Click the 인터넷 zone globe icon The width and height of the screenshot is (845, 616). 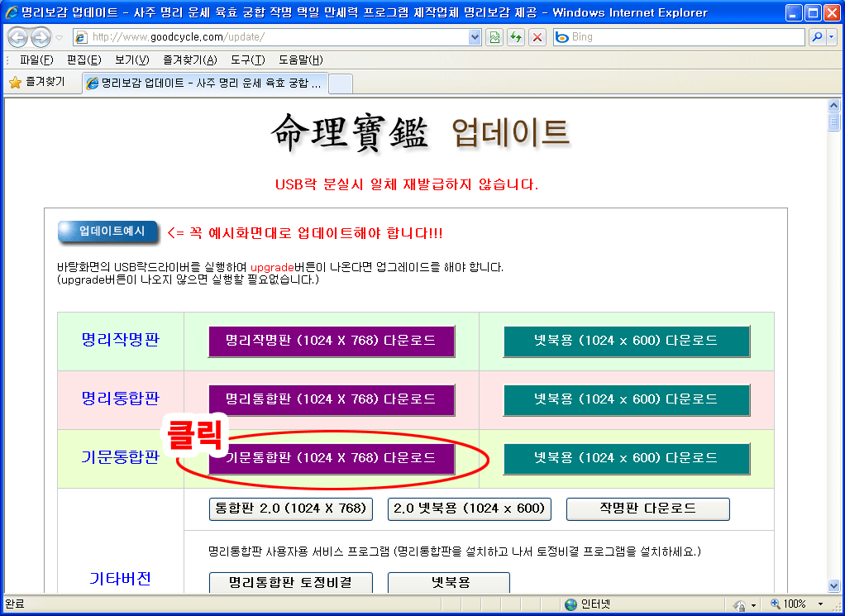point(570,604)
